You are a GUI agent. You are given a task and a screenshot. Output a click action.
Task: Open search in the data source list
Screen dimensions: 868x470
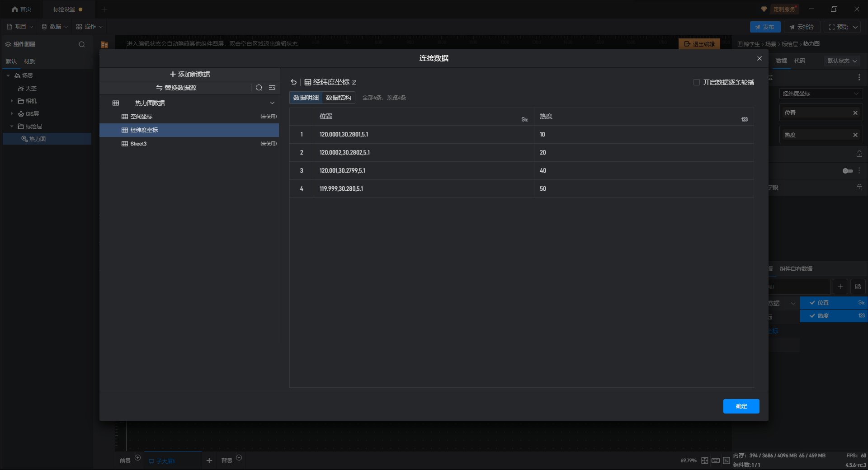259,88
